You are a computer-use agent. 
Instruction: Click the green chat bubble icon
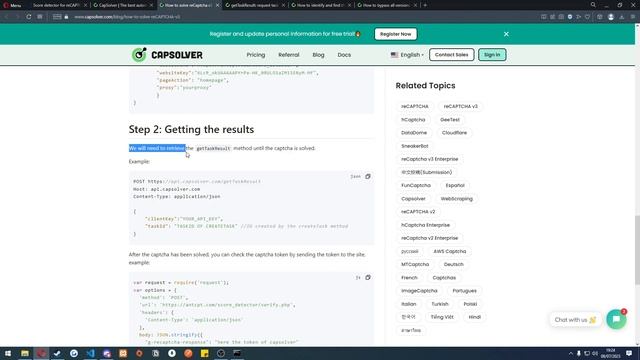(616, 319)
